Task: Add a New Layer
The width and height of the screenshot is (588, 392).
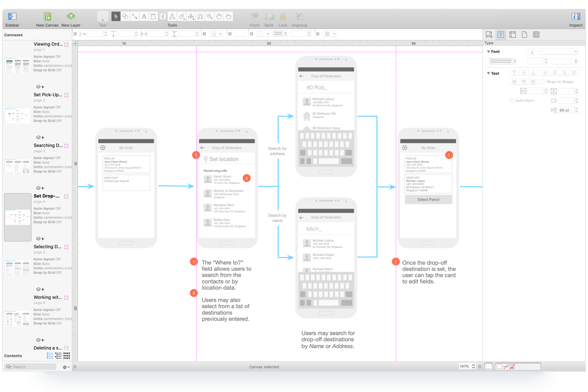Action: tap(71, 16)
